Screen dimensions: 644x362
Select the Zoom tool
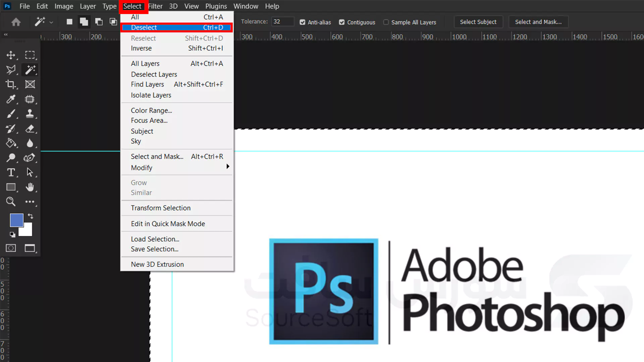pos(11,201)
